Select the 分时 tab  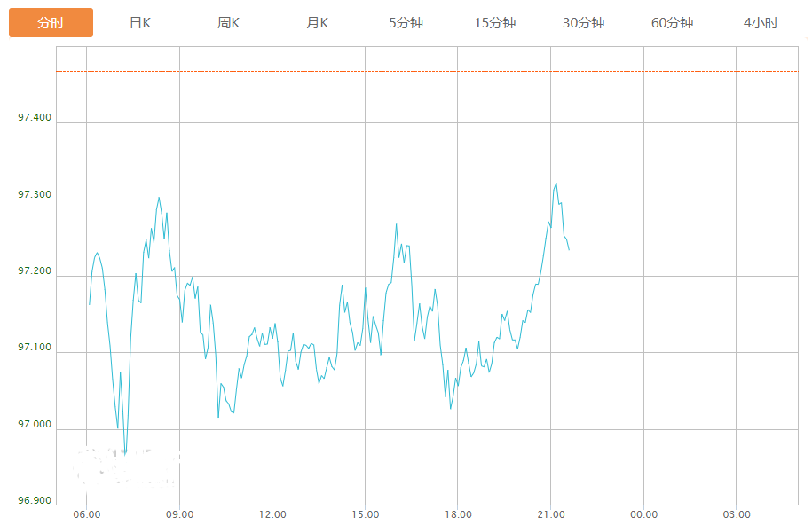click(51, 23)
